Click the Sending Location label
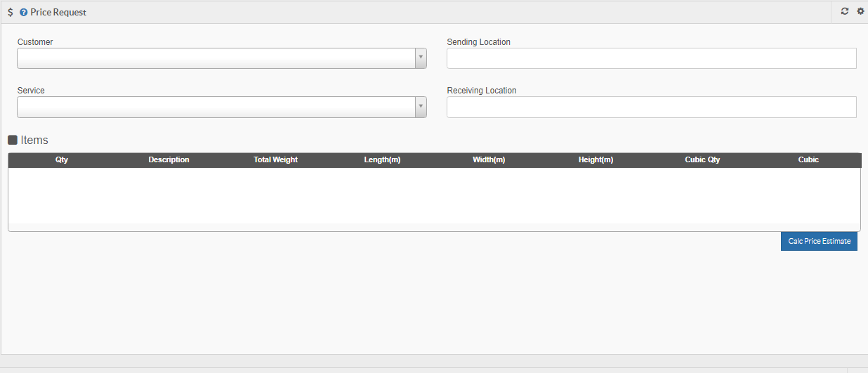This screenshot has width=868, height=373. [479, 42]
